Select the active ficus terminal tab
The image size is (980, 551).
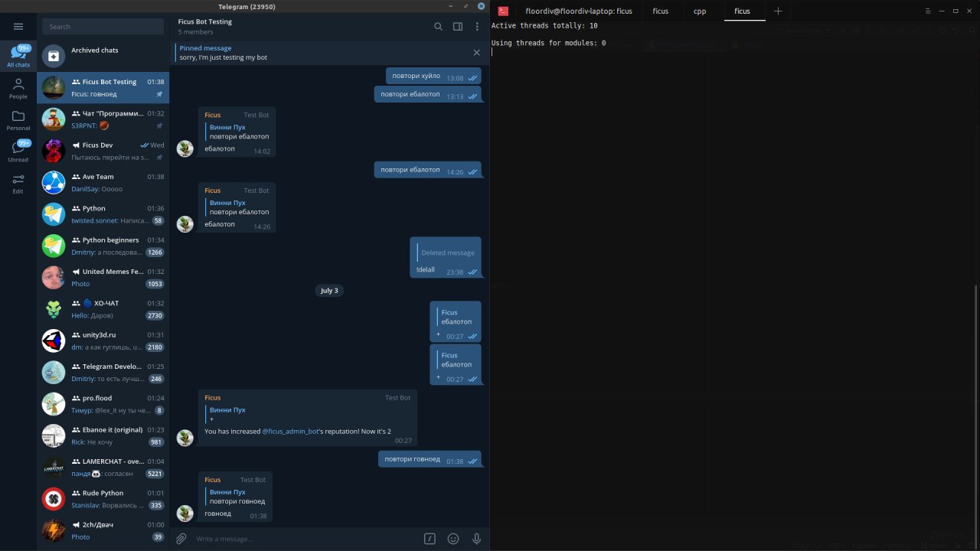tap(742, 11)
